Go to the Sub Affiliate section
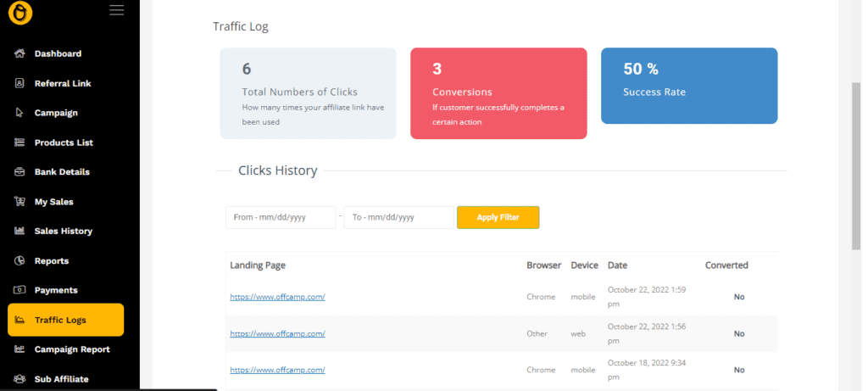The image size is (868, 391). coord(61,379)
